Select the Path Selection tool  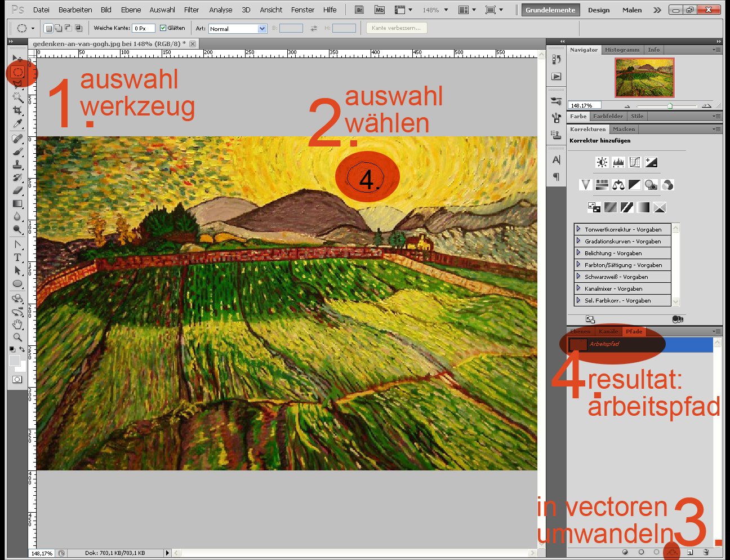[17, 270]
